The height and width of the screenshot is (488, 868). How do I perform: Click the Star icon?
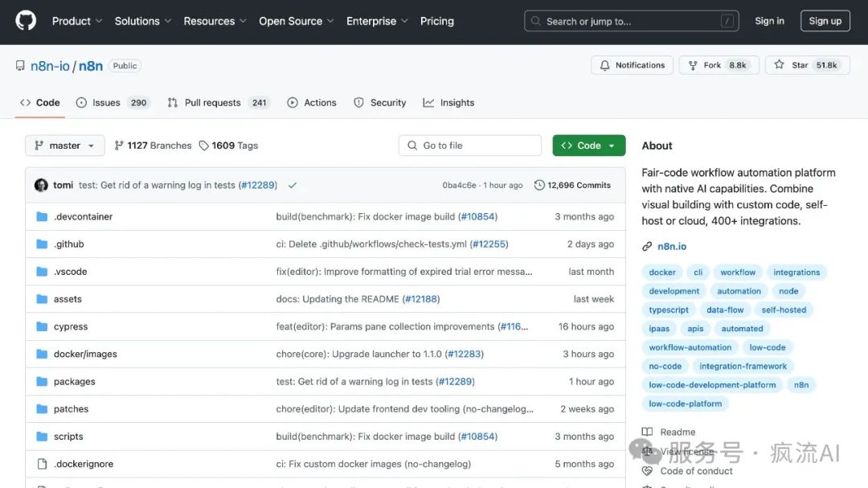[x=779, y=65]
